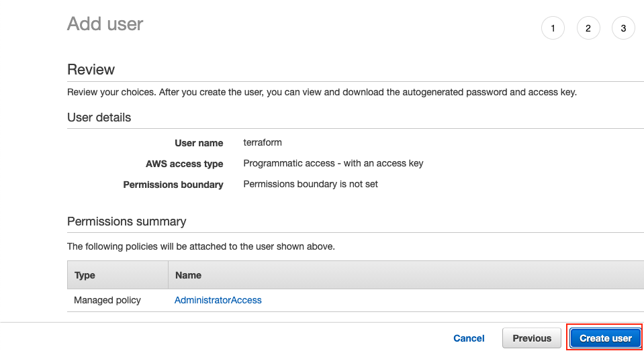Click the Permissions summary heading
644x351 pixels.
pos(126,221)
